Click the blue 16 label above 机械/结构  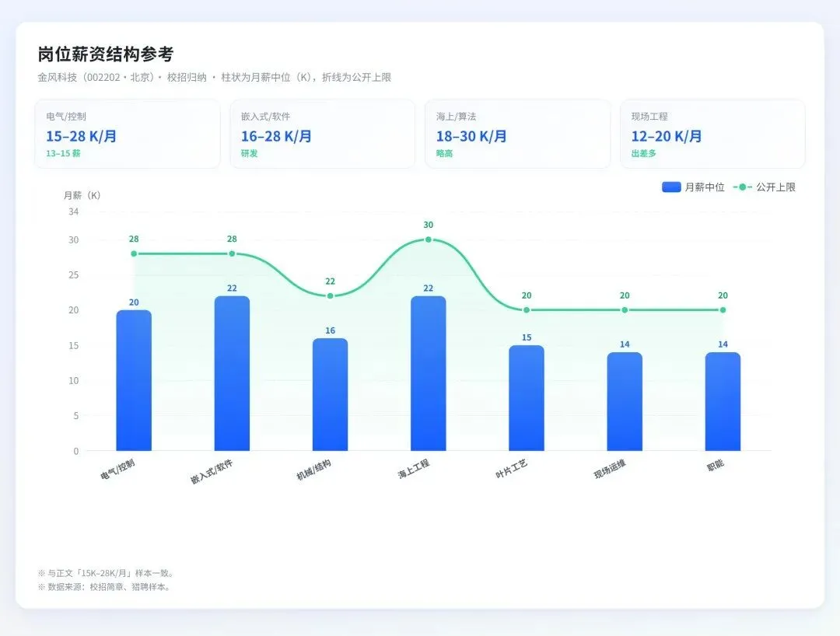pyautogui.click(x=330, y=330)
